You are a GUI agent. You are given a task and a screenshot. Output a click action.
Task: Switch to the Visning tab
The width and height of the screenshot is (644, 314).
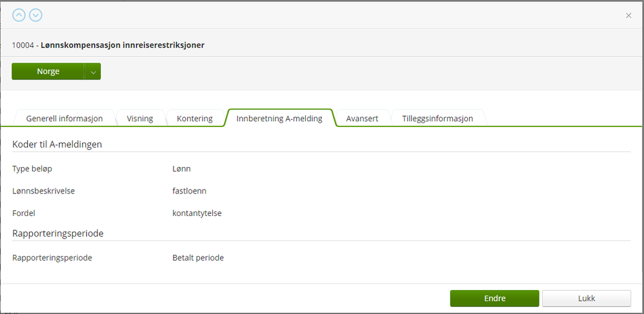click(140, 119)
